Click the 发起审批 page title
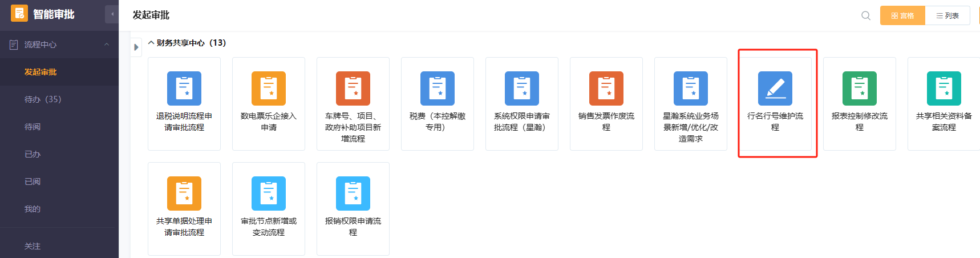 (151, 15)
